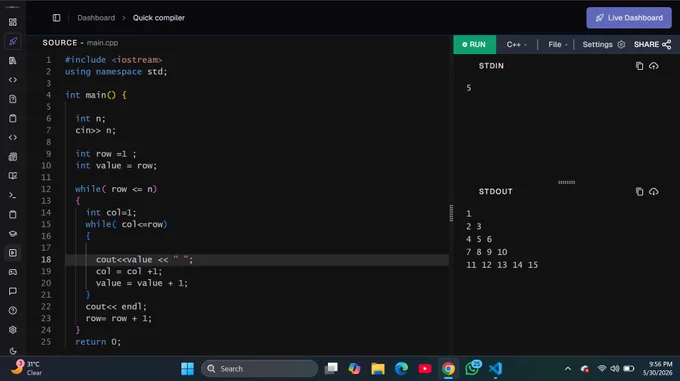The width and height of the screenshot is (680, 381).
Task: Open Copilot from the taskbar
Action: pos(354,369)
